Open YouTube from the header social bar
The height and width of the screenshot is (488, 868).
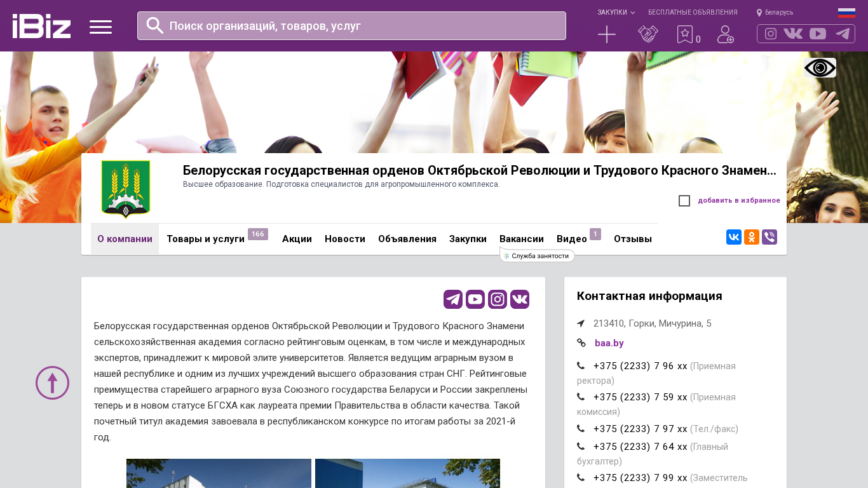(x=818, y=34)
